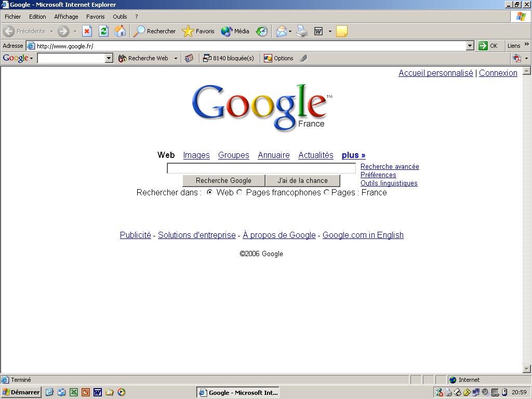Open the Média panel
Viewport: 532px width, 399px height.
(235, 31)
